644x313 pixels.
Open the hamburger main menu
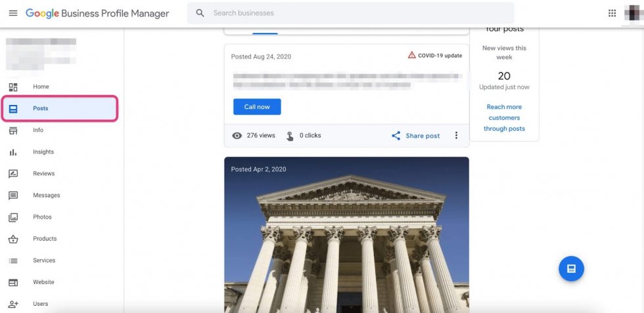(x=13, y=13)
